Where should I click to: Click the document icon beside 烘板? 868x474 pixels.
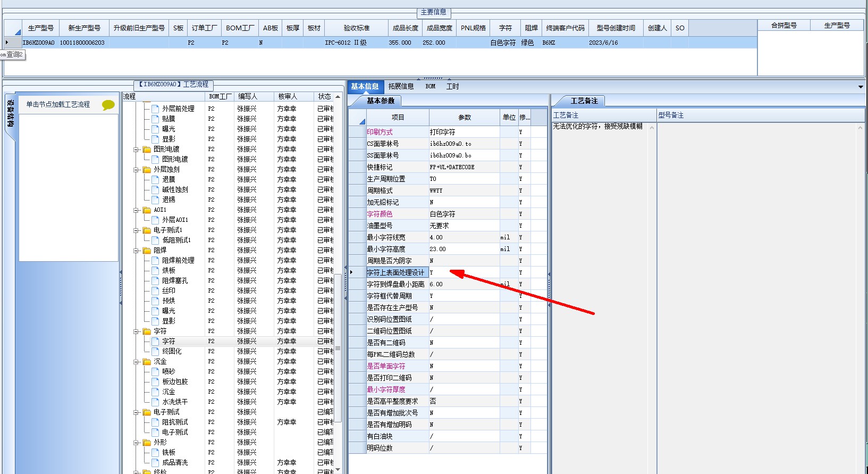[x=156, y=270]
